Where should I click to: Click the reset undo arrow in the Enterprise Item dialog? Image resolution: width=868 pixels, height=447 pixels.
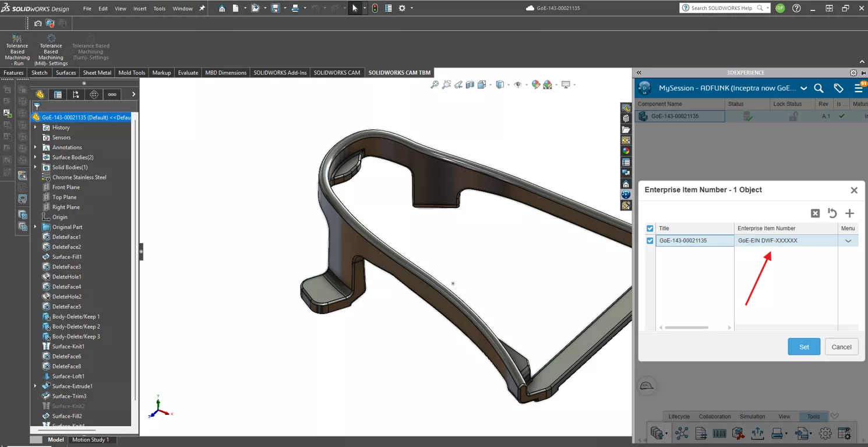pos(832,213)
